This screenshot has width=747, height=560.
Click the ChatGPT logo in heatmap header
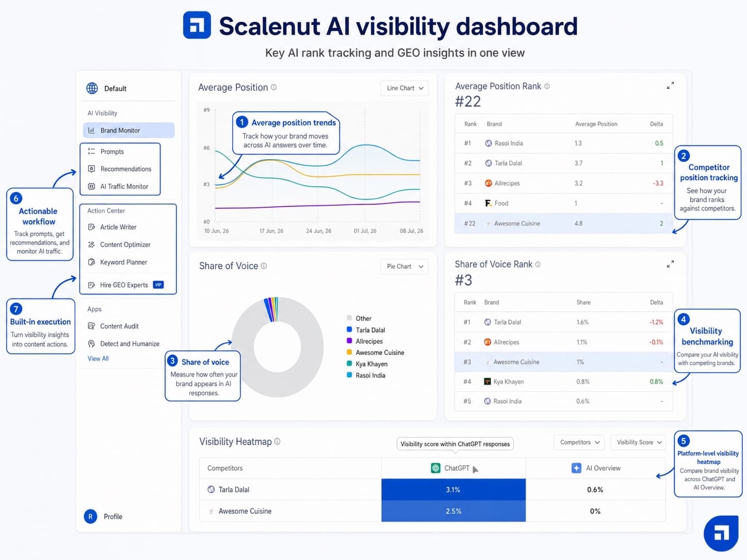[x=435, y=468]
